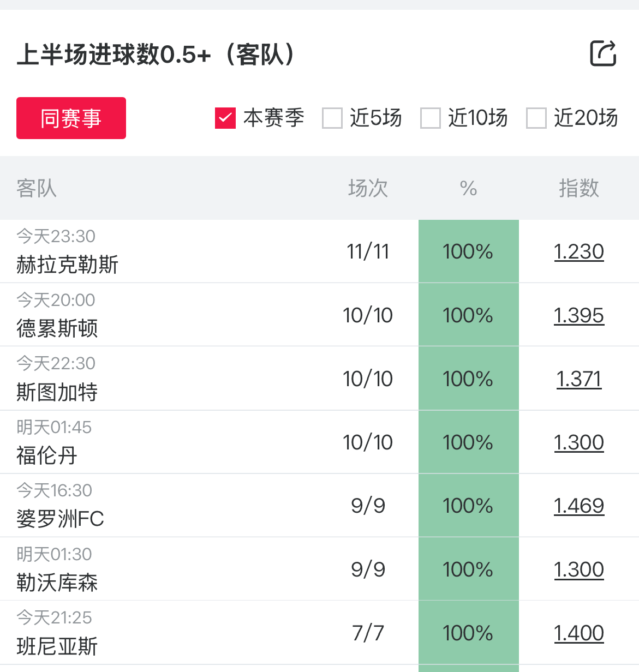Open 勒沃库森 odds link 1.300

pyautogui.click(x=578, y=569)
